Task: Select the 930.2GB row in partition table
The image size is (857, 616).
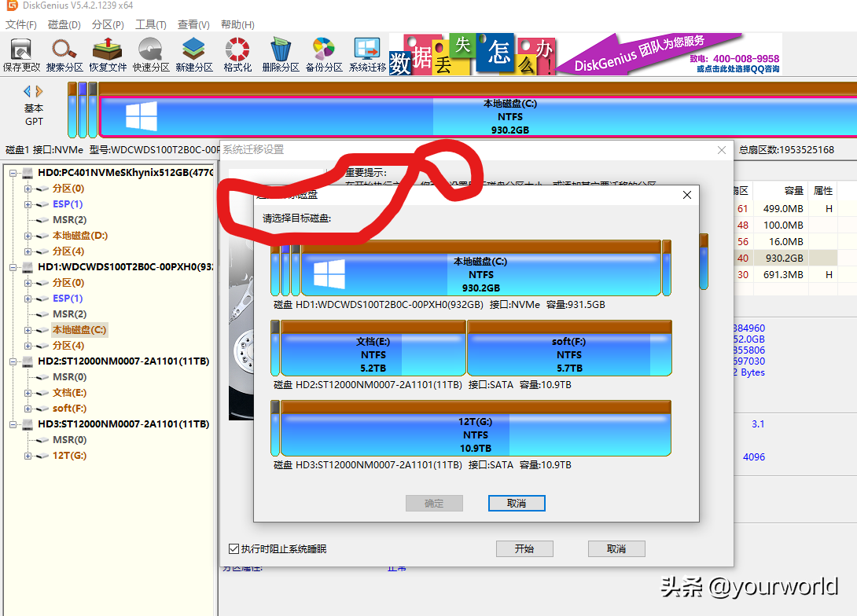Action: [787, 258]
